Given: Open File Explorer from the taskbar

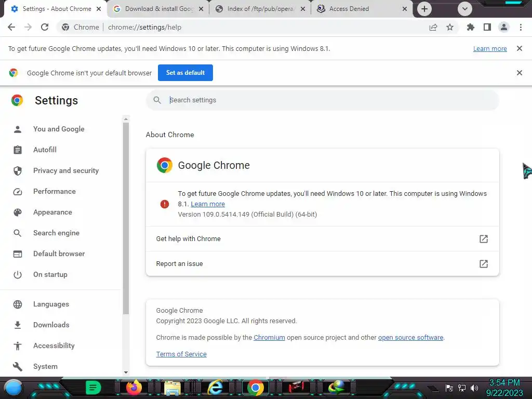Looking at the screenshot, I should 172,388.
